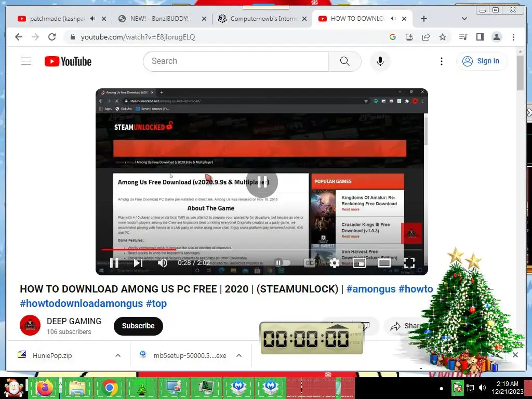Go to the YouTube home logo
The image size is (532, 399).
tap(68, 61)
